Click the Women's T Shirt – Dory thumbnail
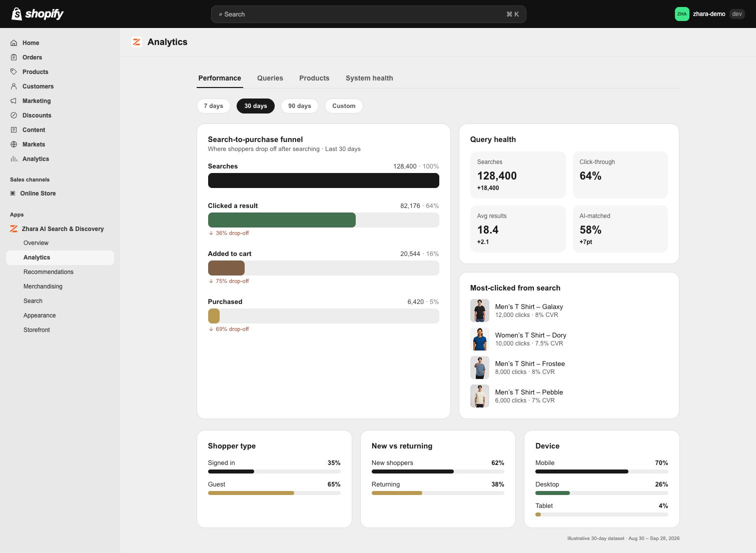 point(480,339)
